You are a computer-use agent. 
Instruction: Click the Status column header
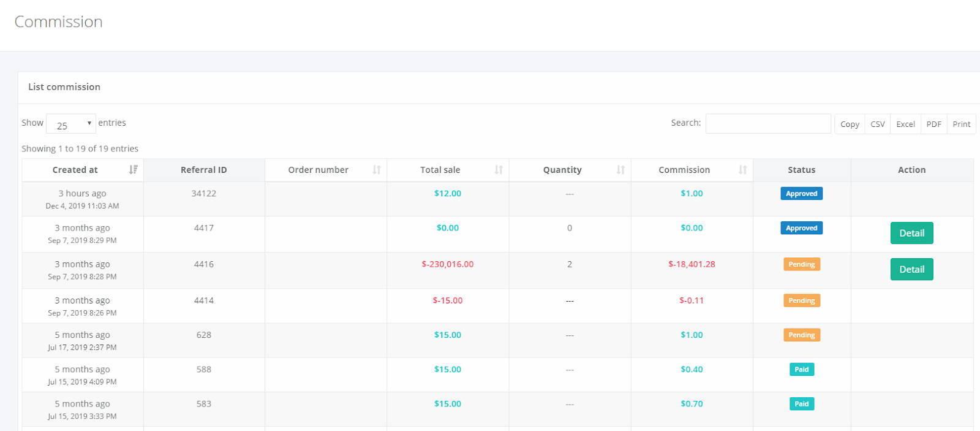(802, 170)
